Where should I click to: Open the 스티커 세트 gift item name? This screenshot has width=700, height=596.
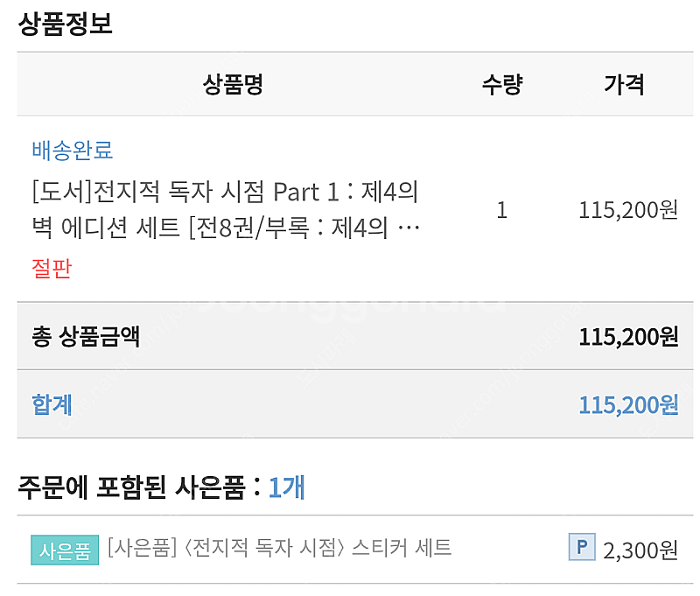pyautogui.click(x=279, y=549)
